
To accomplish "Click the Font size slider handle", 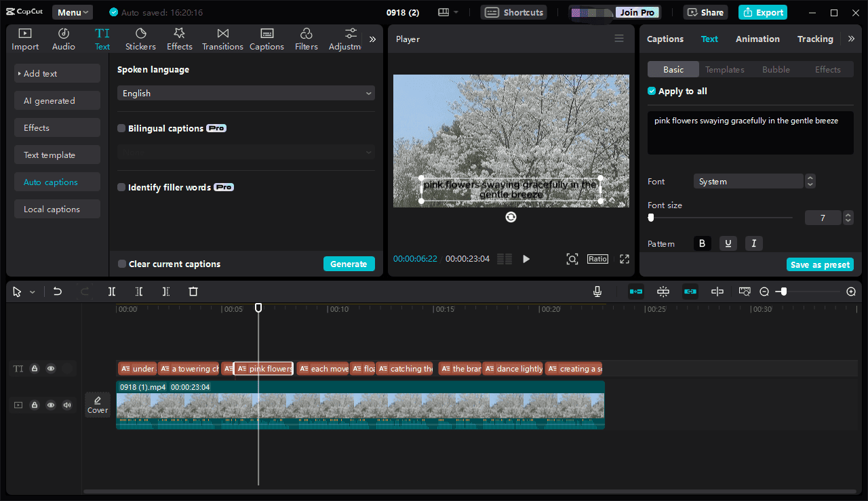I will [651, 218].
